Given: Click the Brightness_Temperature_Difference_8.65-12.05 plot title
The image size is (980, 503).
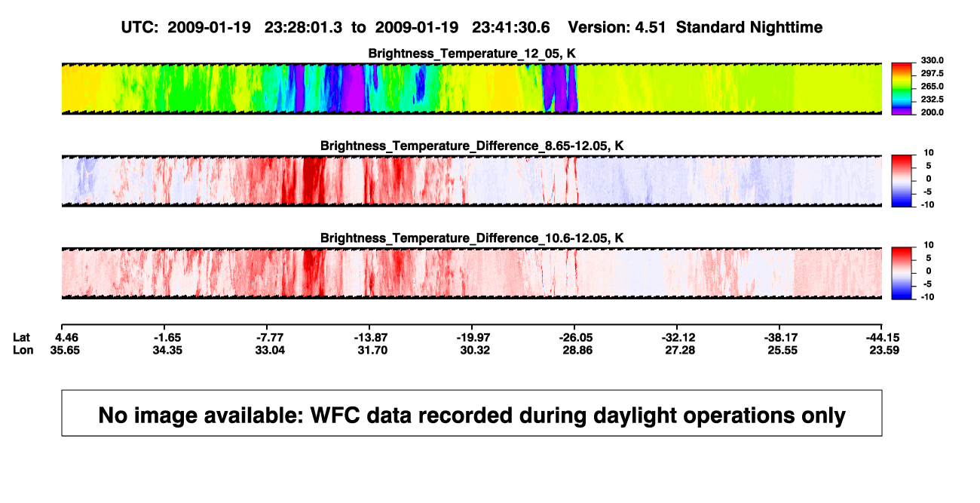Looking at the screenshot, I should (x=472, y=146).
